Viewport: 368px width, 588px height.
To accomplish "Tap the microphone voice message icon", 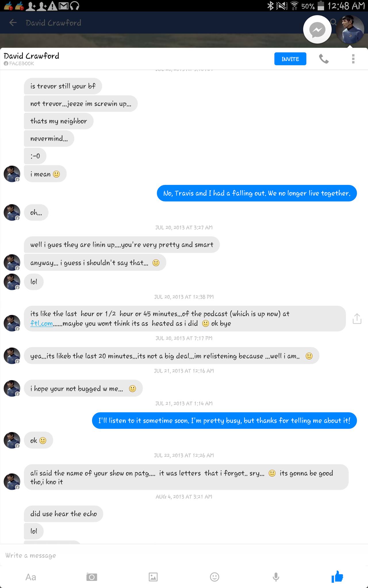I will [276, 577].
